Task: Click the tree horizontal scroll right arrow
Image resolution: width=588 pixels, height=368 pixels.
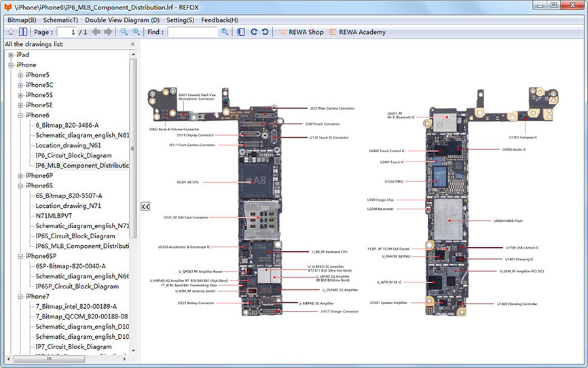Action: tap(124, 359)
